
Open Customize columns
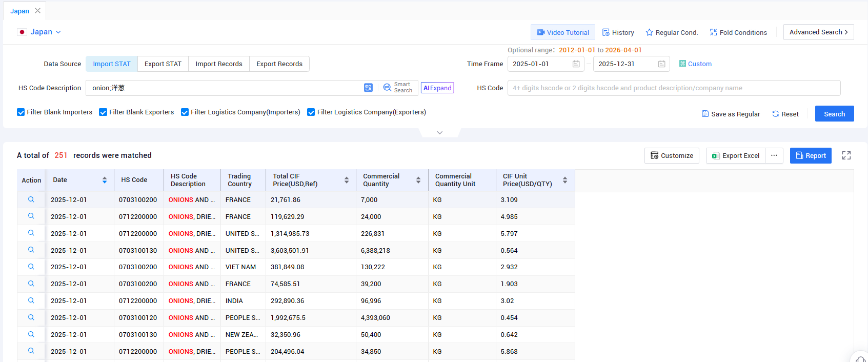point(672,155)
